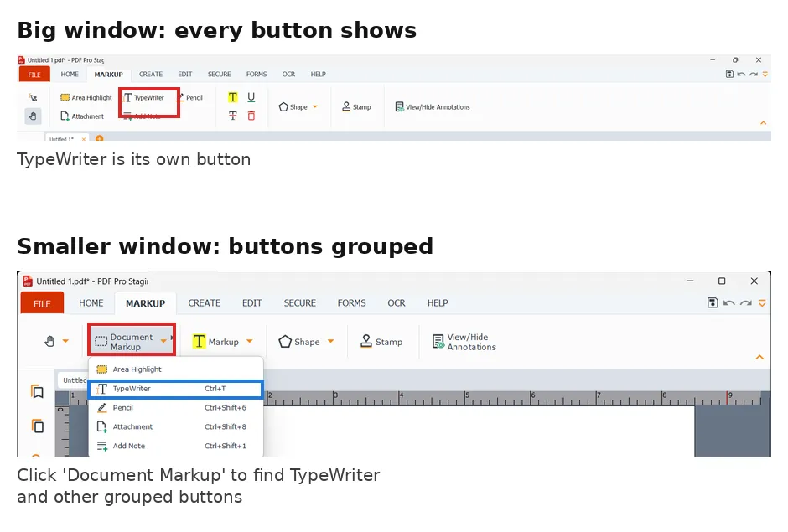Choose Area Highlight in the top window ribbon
The image size is (788, 532).
click(86, 97)
